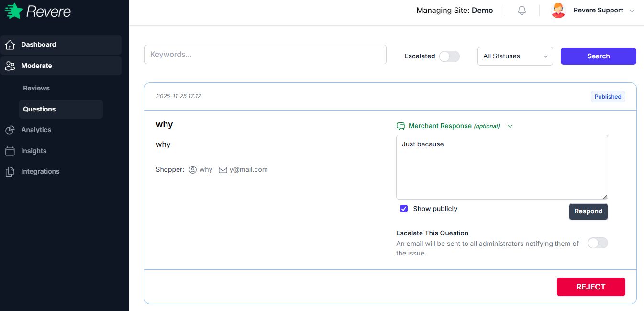
Task: Click the Integrations icon in sidebar
Action: (10, 171)
